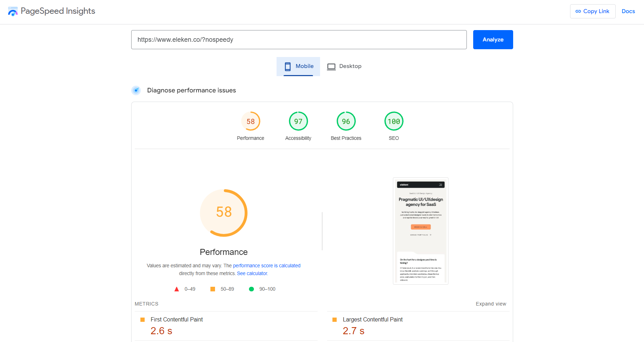
Task: Switch to the Desktop tab
Action: pyautogui.click(x=344, y=66)
